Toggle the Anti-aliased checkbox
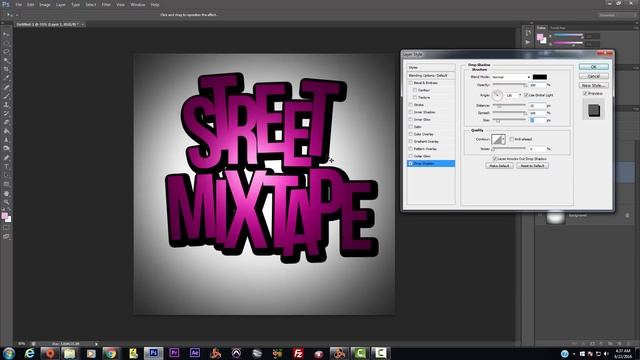640x360 pixels. 511,139
